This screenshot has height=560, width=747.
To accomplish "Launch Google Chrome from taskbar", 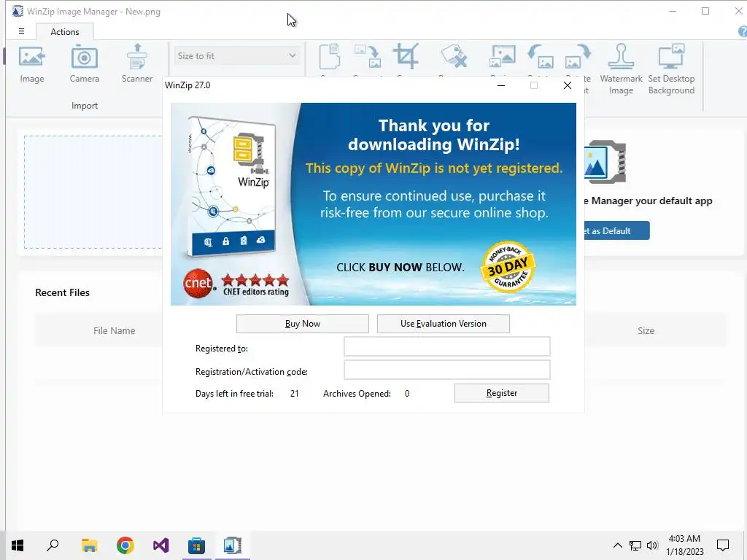I will tap(125, 545).
